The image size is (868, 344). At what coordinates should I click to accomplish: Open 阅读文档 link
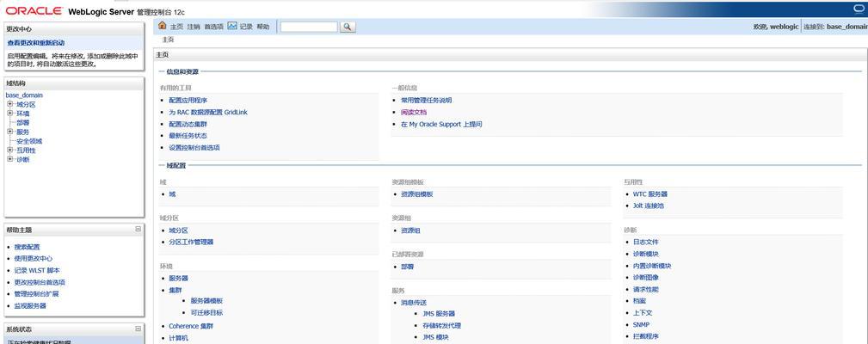[414, 113]
